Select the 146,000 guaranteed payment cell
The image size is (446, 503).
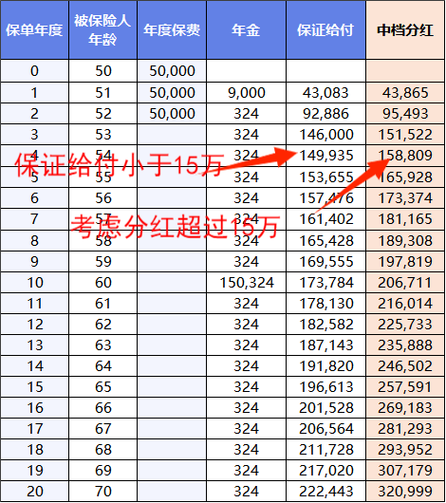click(326, 135)
